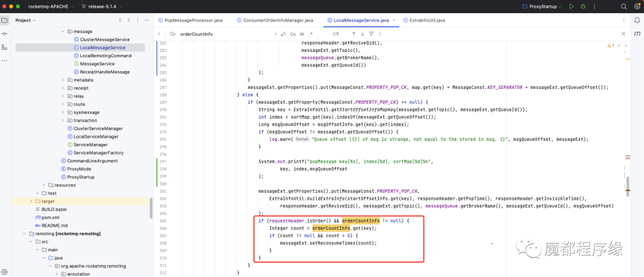This screenshot has height=277, width=644.
Task: Click the warning indicator in editor
Action: pos(611,45)
